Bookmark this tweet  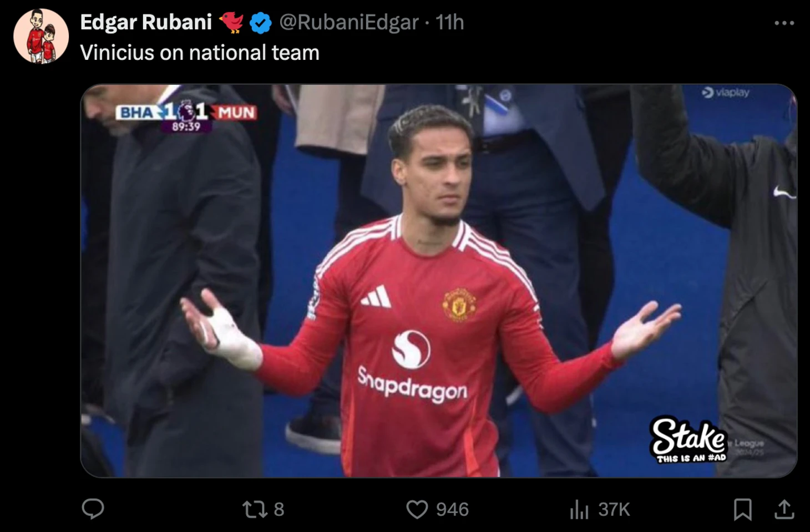click(x=742, y=509)
